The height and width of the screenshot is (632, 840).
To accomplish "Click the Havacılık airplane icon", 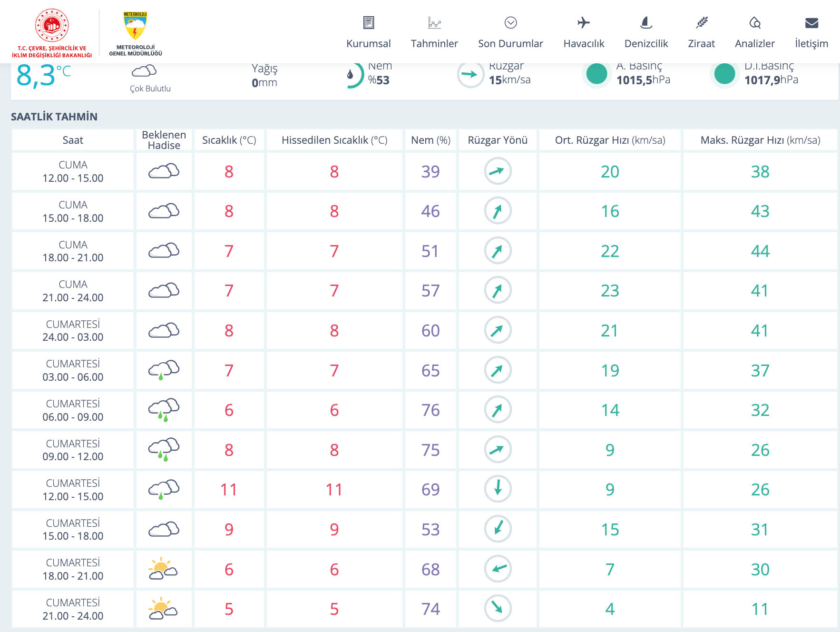I will [583, 23].
